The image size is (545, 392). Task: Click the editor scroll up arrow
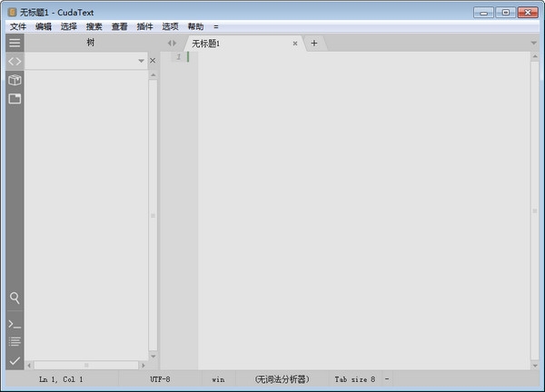pyautogui.click(x=535, y=56)
